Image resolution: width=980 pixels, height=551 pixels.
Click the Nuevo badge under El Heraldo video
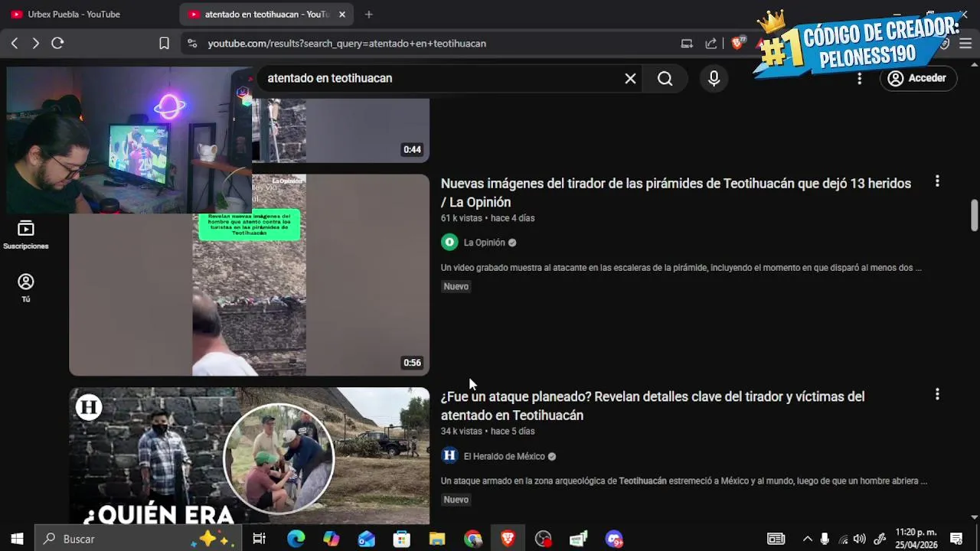coord(456,500)
